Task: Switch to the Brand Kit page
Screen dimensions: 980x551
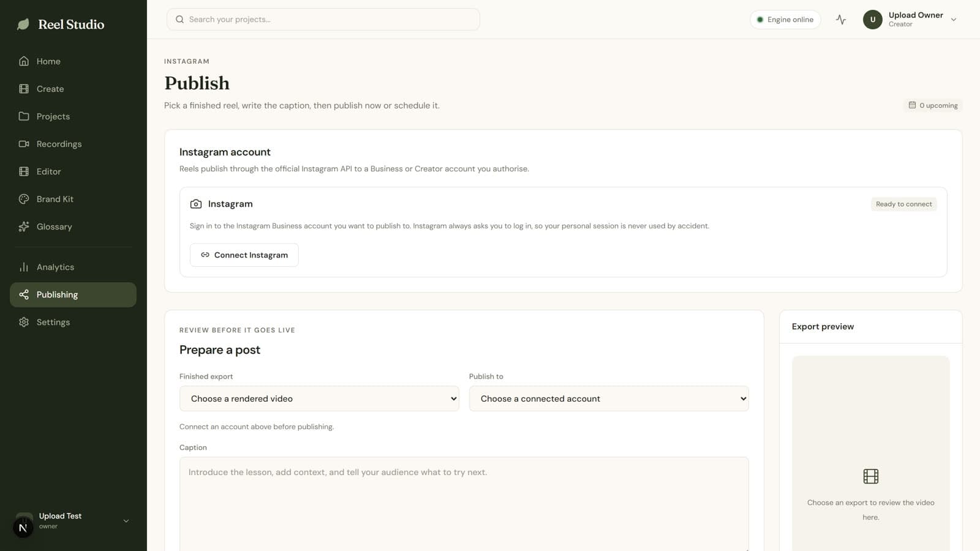Action: pos(73,199)
